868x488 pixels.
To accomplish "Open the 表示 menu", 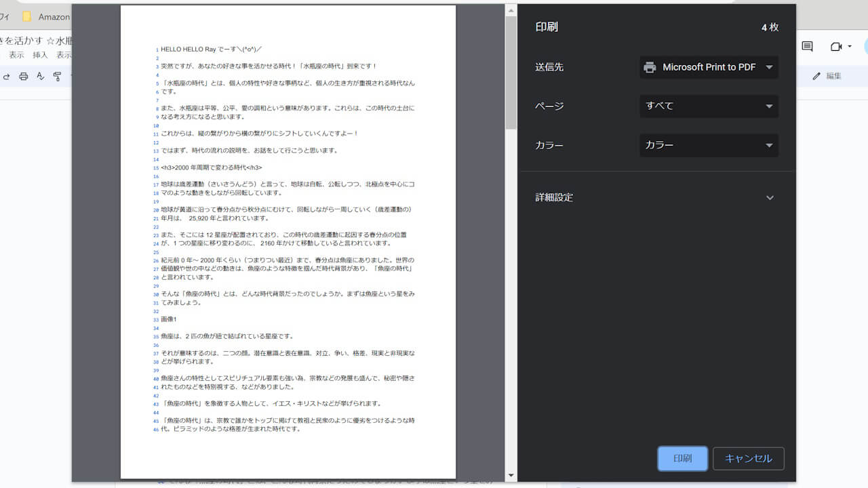I will click(17, 54).
